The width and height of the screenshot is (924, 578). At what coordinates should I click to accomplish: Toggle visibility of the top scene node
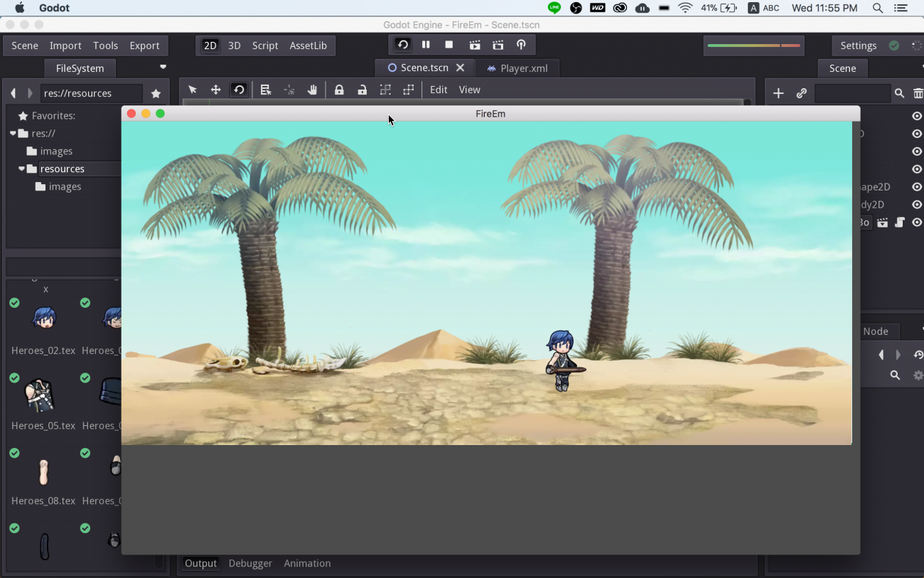coord(917,116)
